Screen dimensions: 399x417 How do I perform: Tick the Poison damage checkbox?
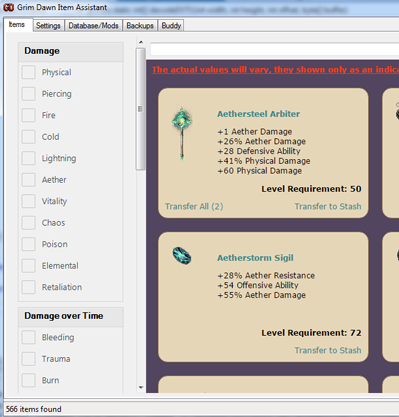pyautogui.click(x=29, y=244)
